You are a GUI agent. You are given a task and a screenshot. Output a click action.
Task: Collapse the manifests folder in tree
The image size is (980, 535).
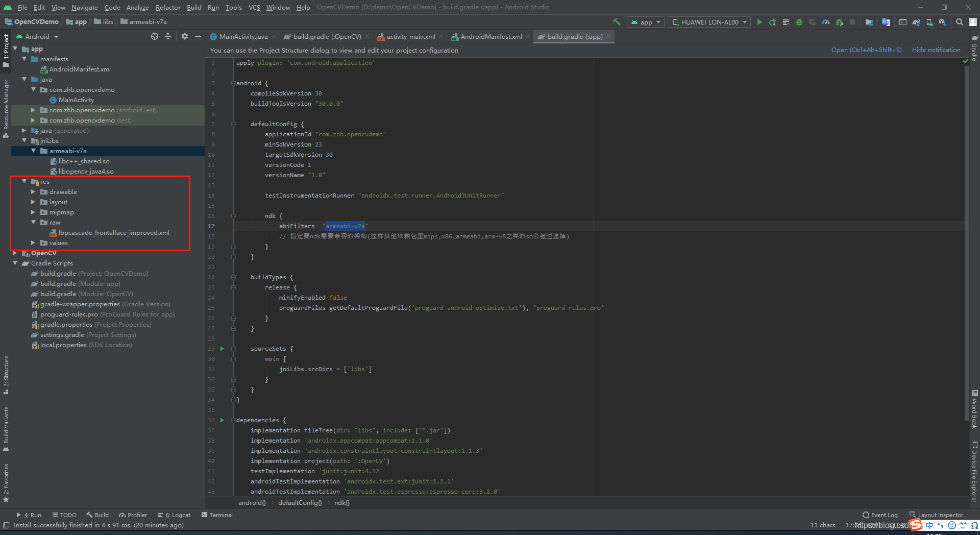[x=24, y=59]
